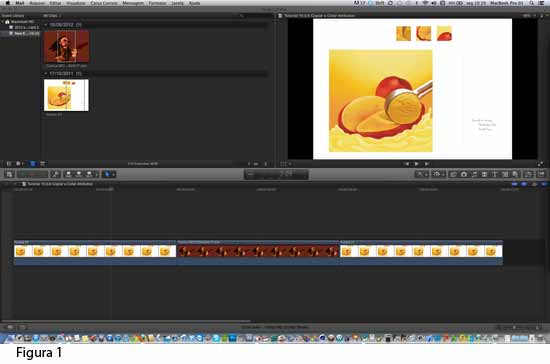Screen dimensions: 550x364
Task: Go to next edit in viewer
Action: coord(427,164)
